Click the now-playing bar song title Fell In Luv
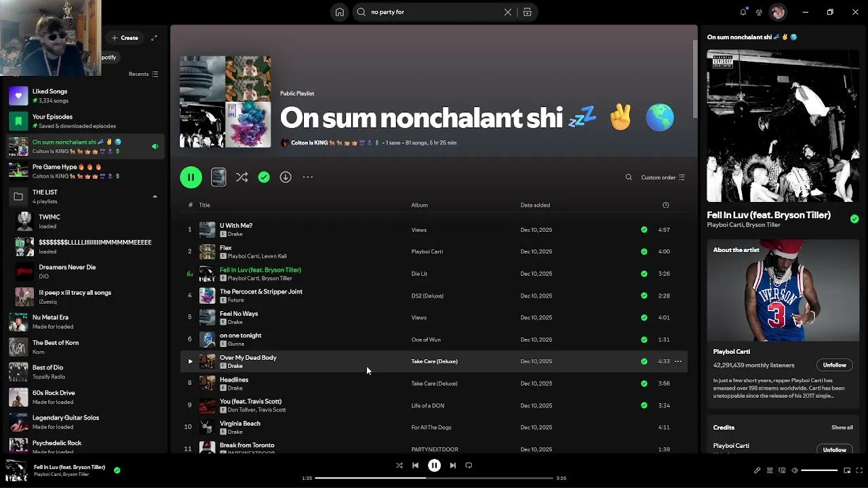The image size is (868, 488). 69,467
